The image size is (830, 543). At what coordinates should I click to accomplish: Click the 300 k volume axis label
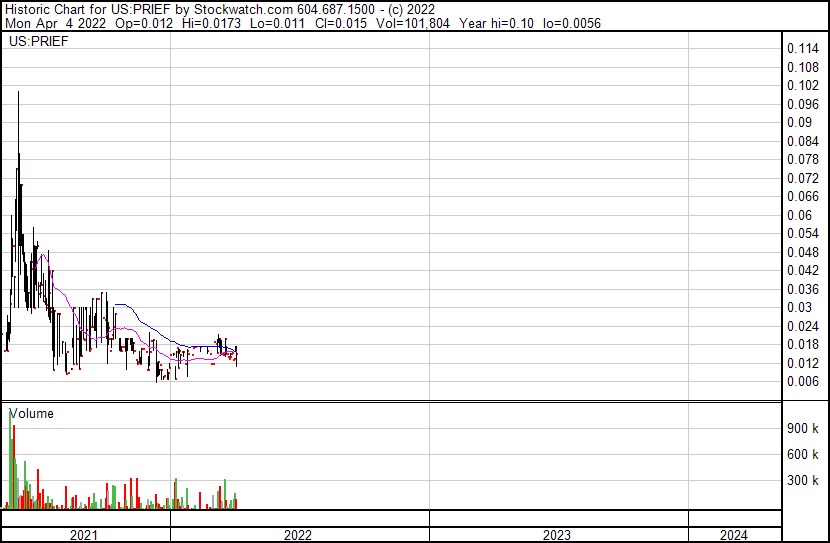[x=803, y=481]
